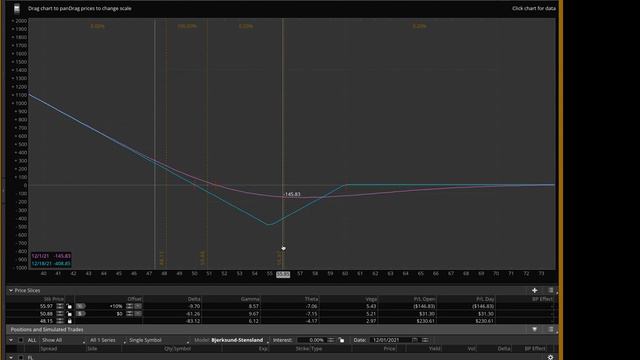Screen dimensions: 640x360
Task: Click the Interest 0.00% input field
Action: (x=311, y=340)
